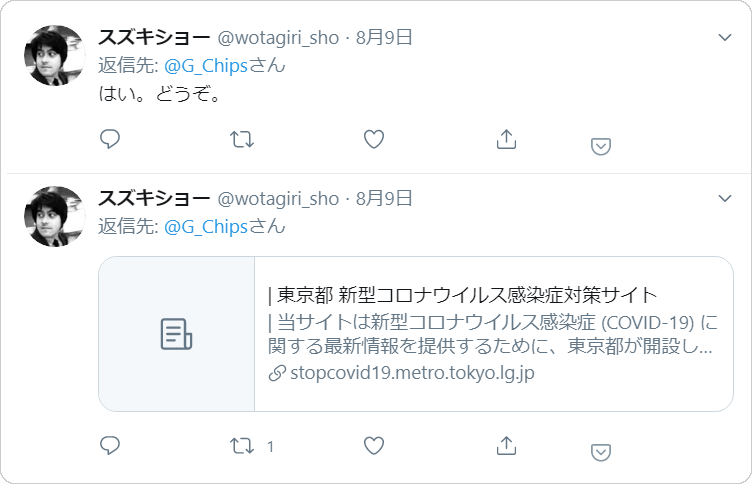Viewport: 752px width, 484px height.
Task: Open the stopcovid19.metro.tokyo.lg.jp link card
Action: [416, 334]
